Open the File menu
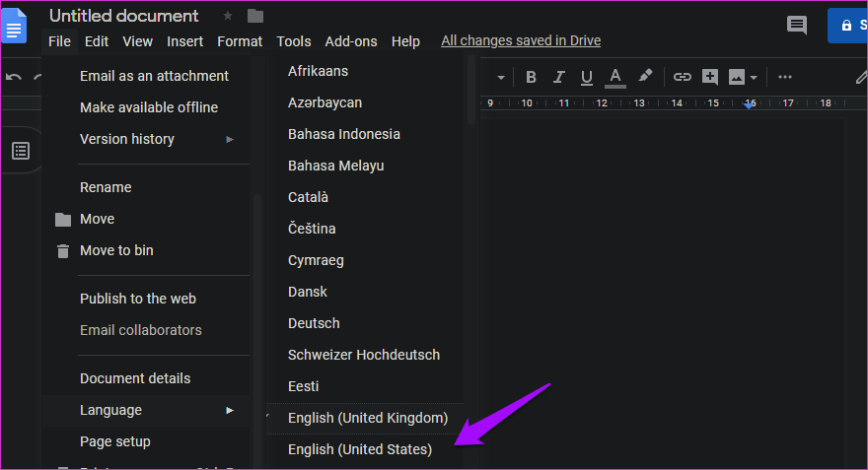 pyautogui.click(x=59, y=41)
